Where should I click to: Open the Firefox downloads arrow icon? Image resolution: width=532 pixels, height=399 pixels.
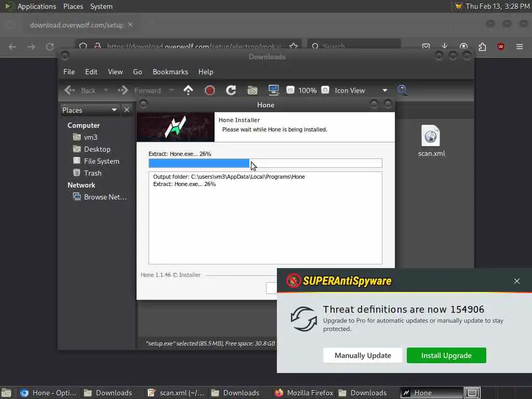tap(445, 46)
